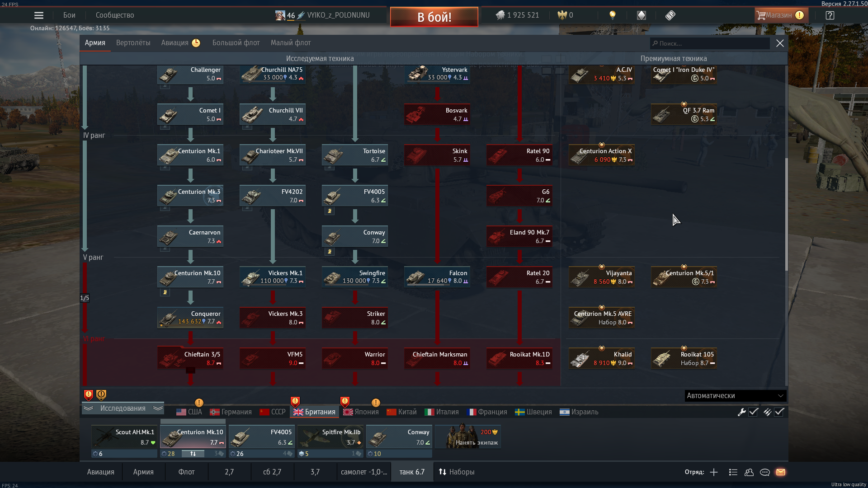
Task: Toggle the auto-repair wrench checkbox
Action: [753, 412]
